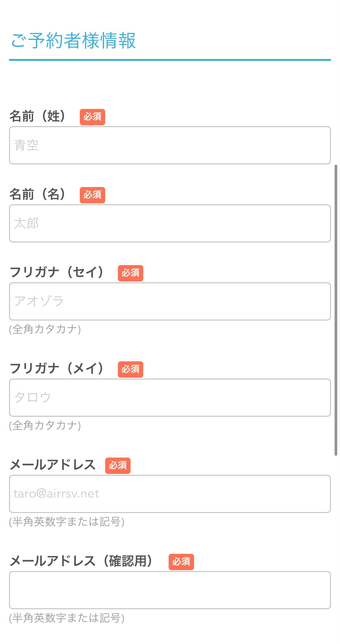This screenshot has width=340, height=644.
Task: Click the メールアドレス（確認用） label text
Action: [x=81, y=561]
